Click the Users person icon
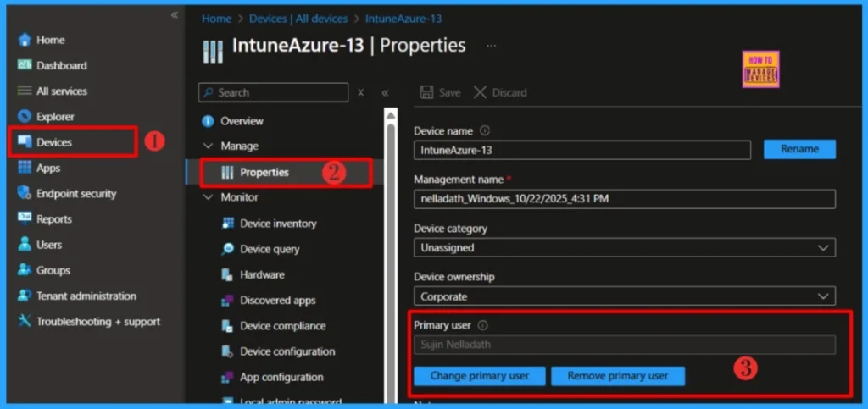 (24, 244)
